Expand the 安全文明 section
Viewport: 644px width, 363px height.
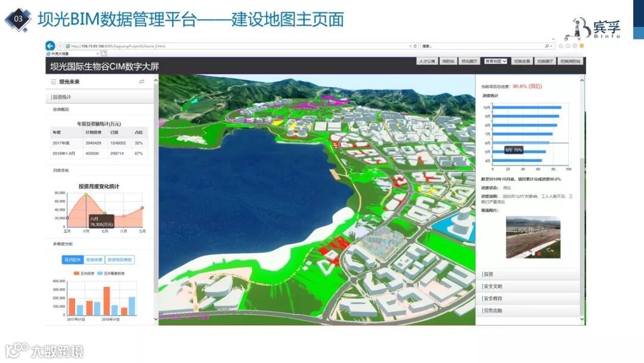(530, 286)
